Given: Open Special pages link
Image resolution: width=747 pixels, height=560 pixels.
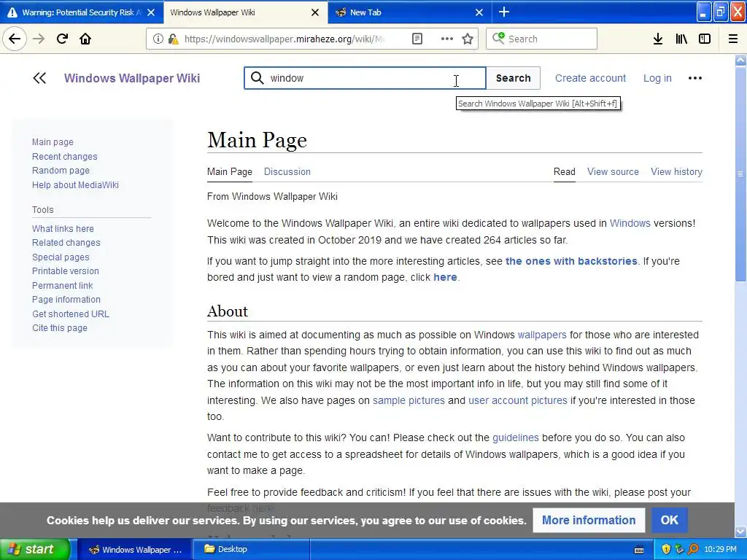Looking at the screenshot, I should click(x=61, y=257).
